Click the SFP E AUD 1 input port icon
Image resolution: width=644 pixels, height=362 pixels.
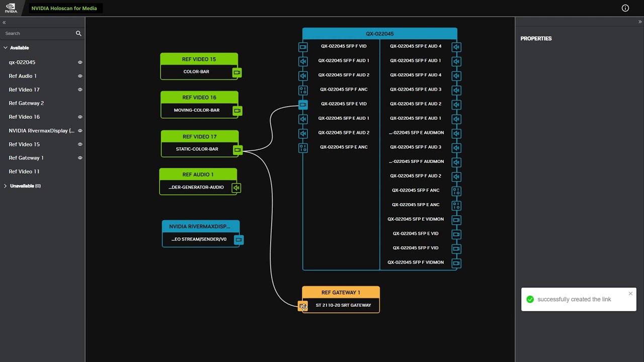(x=303, y=119)
